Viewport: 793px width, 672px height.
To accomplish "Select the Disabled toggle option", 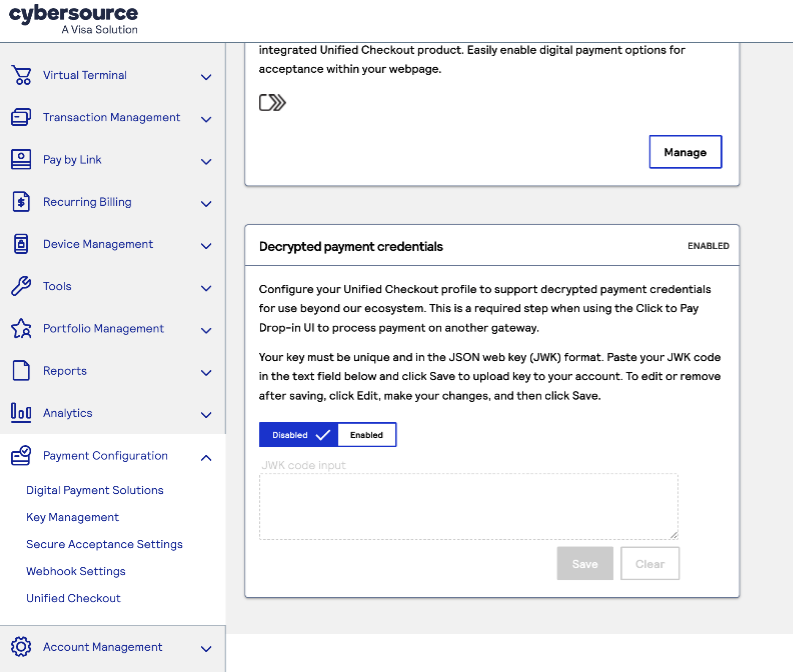I will click(298, 435).
